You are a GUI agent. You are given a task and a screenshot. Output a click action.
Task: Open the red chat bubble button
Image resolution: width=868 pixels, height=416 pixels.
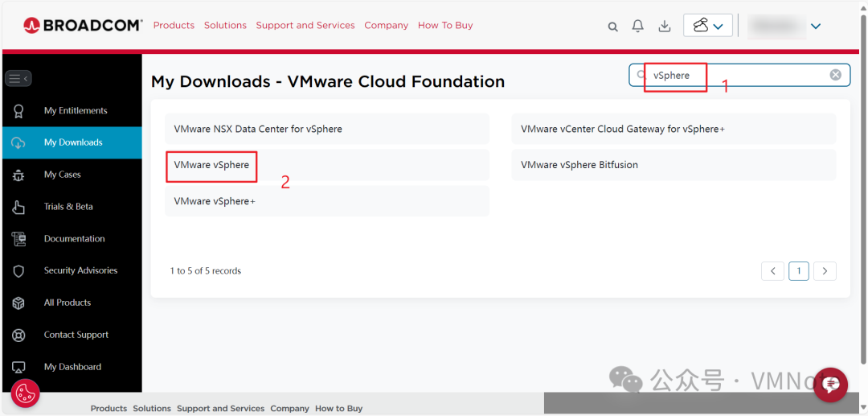coord(831,385)
